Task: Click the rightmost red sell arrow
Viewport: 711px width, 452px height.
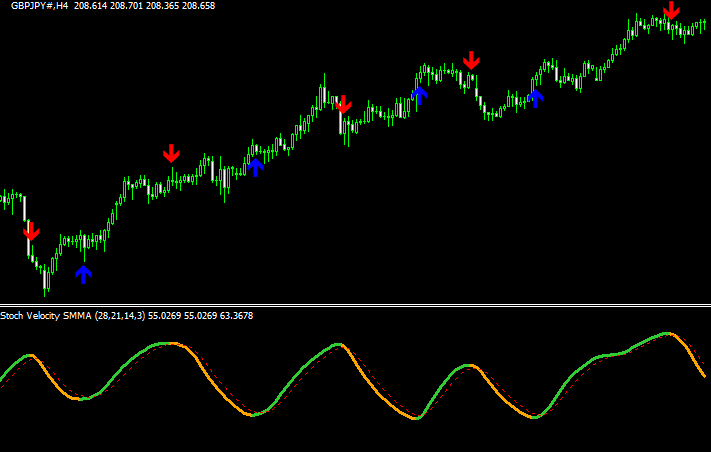Action: 671,11
